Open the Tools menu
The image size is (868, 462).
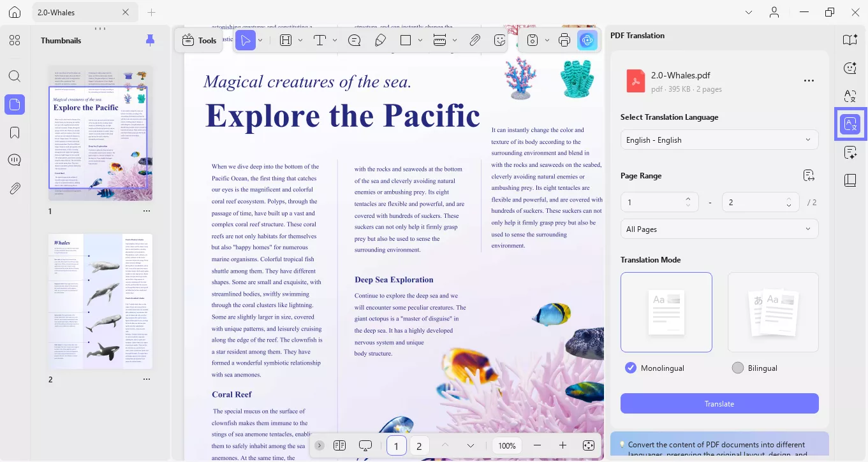(199, 40)
